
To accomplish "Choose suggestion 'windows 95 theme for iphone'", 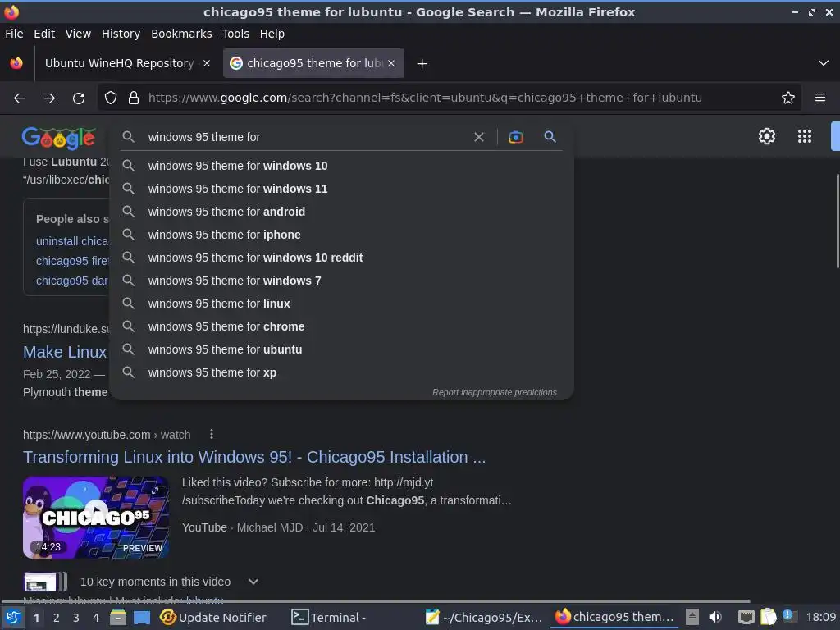I will [341, 235].
